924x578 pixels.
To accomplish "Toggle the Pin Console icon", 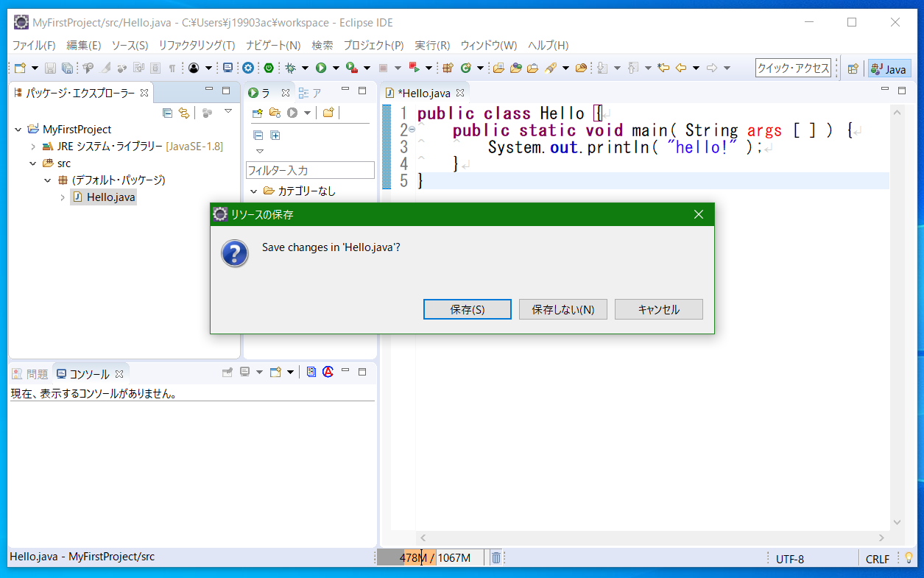I will (x=228, y=372).
